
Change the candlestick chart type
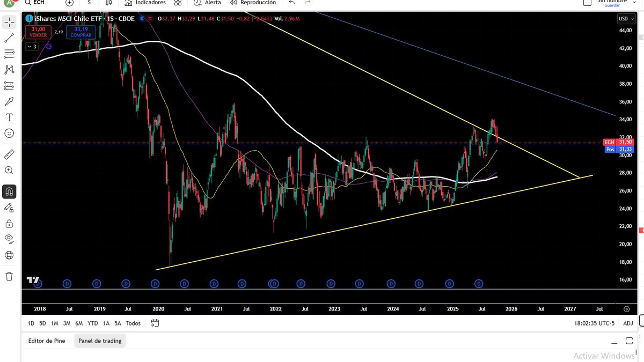(x=108, y=3)
